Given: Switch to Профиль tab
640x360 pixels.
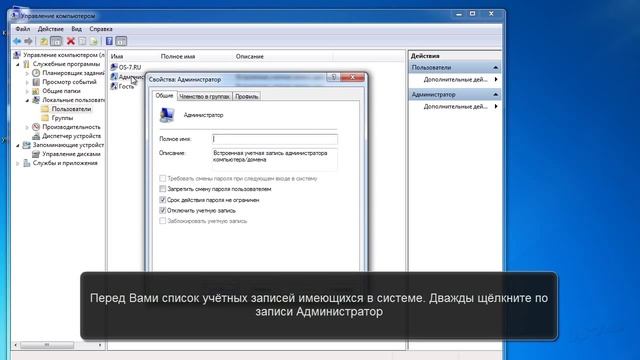Looking at the screenshot, I should 247,96.
